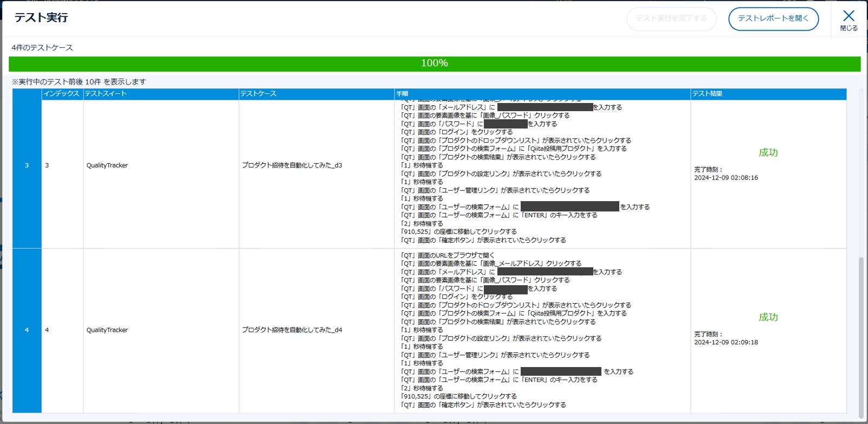Click test case プロダクト招待を自動化してみた_d4
Image resolution: width=868 pixels, height=424 pixels.
pyautogui.click(x=292, y=330)
